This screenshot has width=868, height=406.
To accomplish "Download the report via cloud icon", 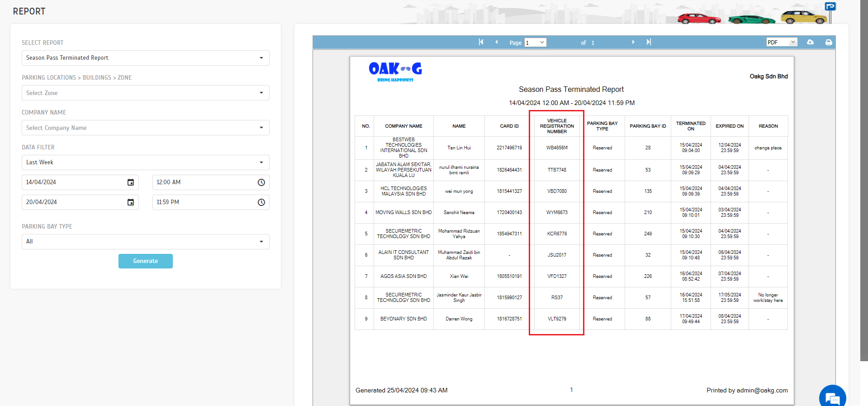I will [810, 42].
